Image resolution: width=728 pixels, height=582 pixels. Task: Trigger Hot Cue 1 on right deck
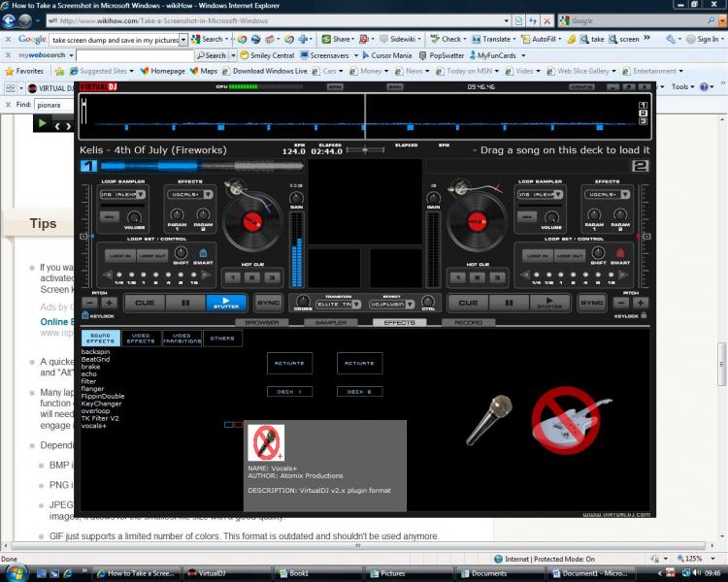458,277
